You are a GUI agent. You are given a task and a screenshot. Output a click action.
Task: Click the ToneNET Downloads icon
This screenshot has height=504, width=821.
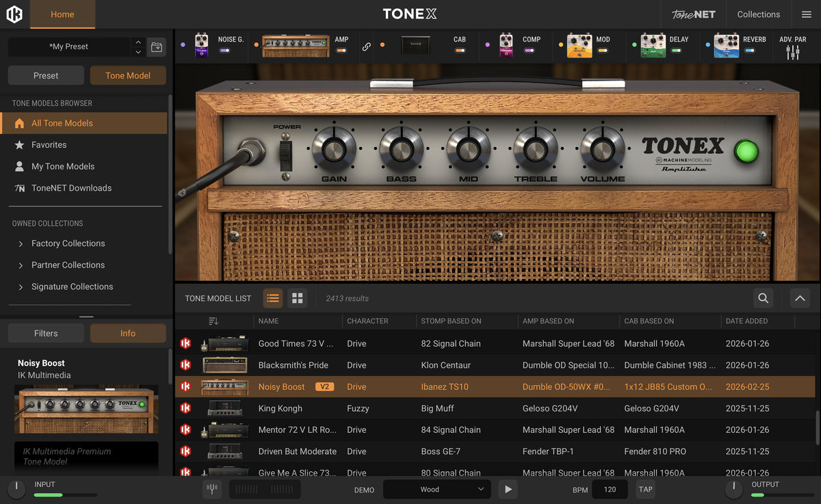(19, 188)
